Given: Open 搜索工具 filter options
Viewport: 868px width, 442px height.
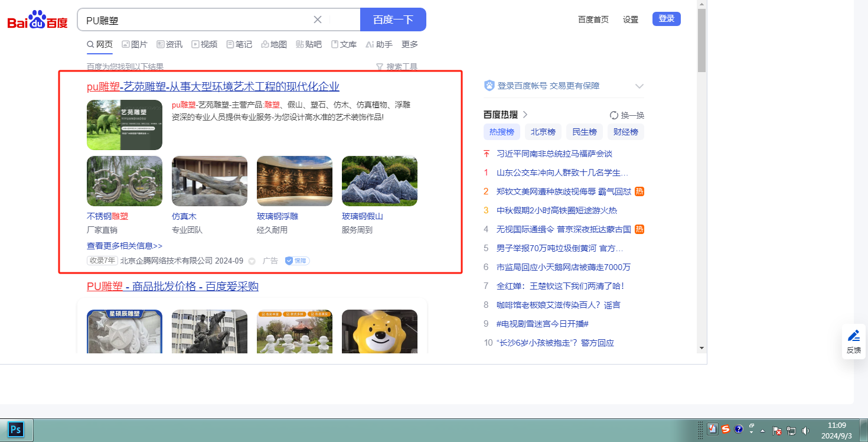Looking at the screenshot, I should pyautogui.click(x=397, y=67).
